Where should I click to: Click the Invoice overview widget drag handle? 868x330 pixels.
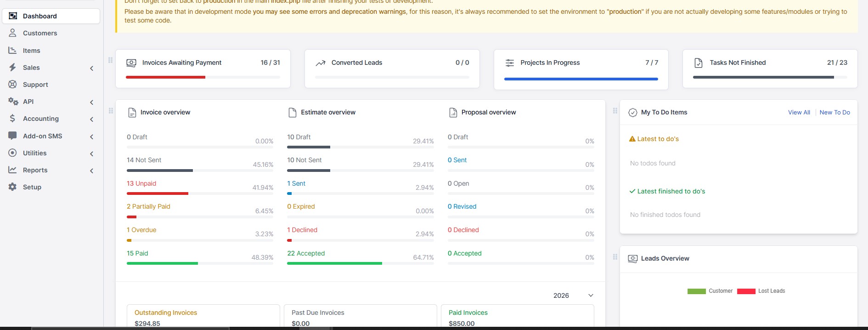[x=111, y=111]
